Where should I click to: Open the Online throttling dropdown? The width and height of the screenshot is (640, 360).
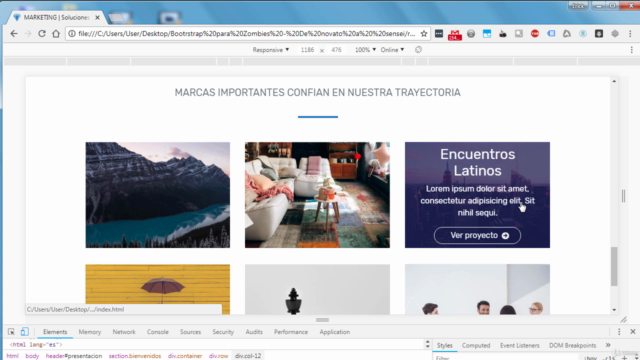click(x=392, y=50)
